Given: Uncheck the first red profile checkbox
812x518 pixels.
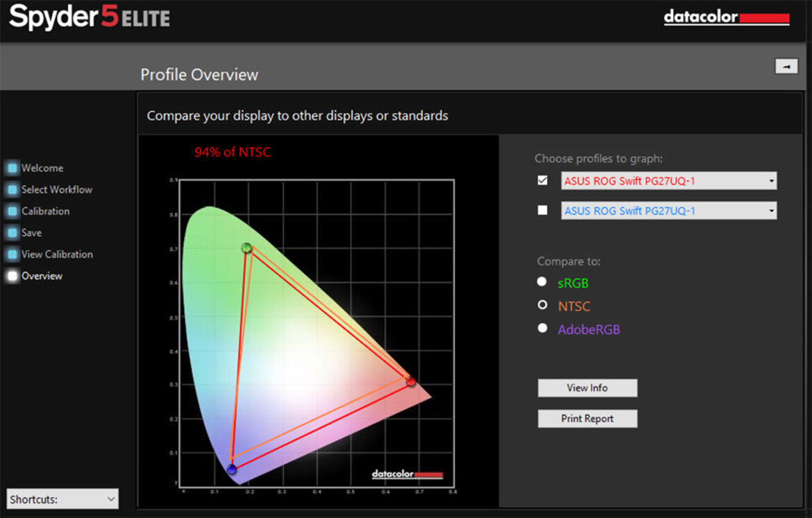Looking at the screenshot, I should point(542,180).
